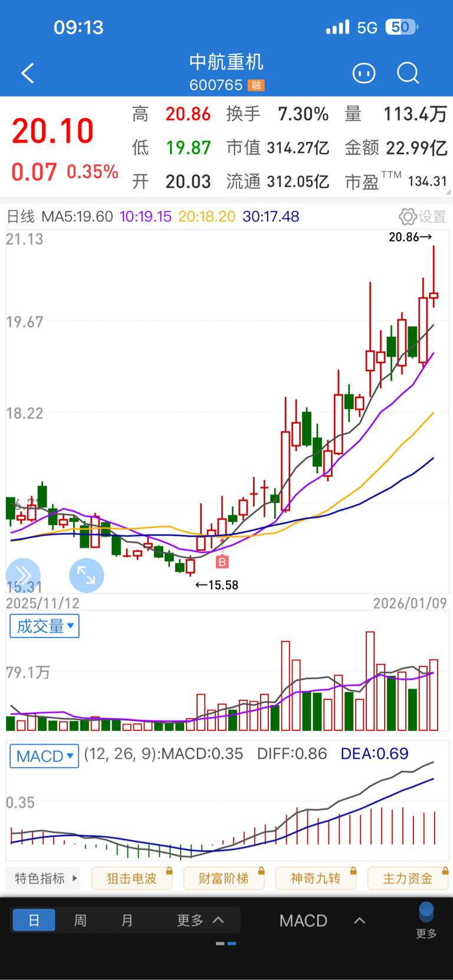Tap low price 19.87
The image size is (453, 980).
188,147
